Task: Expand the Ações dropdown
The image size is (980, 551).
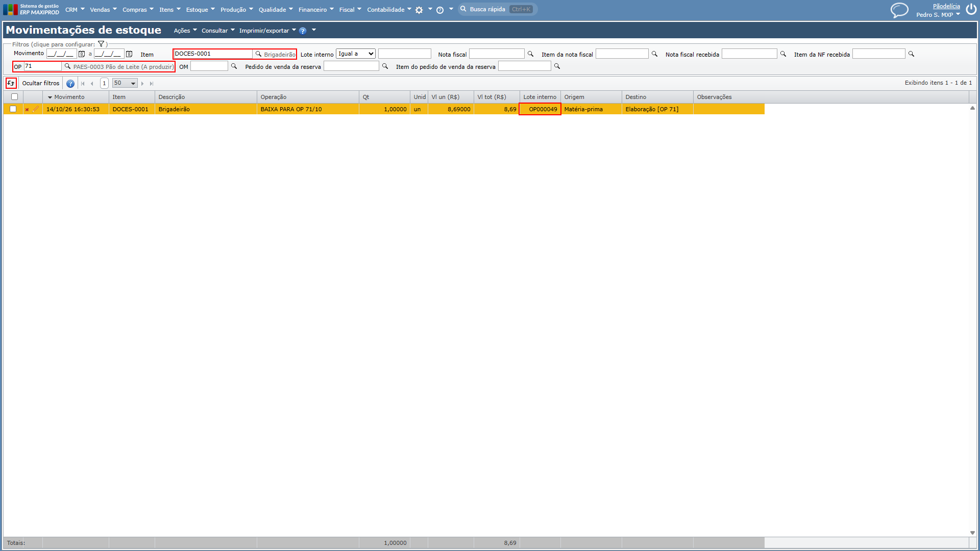Action: [185, 31]
